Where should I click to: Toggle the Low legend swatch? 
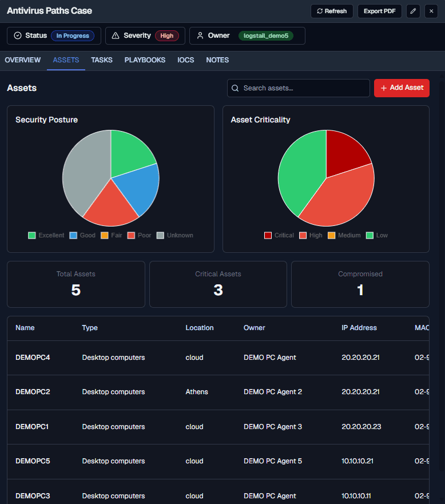point(370,235)
